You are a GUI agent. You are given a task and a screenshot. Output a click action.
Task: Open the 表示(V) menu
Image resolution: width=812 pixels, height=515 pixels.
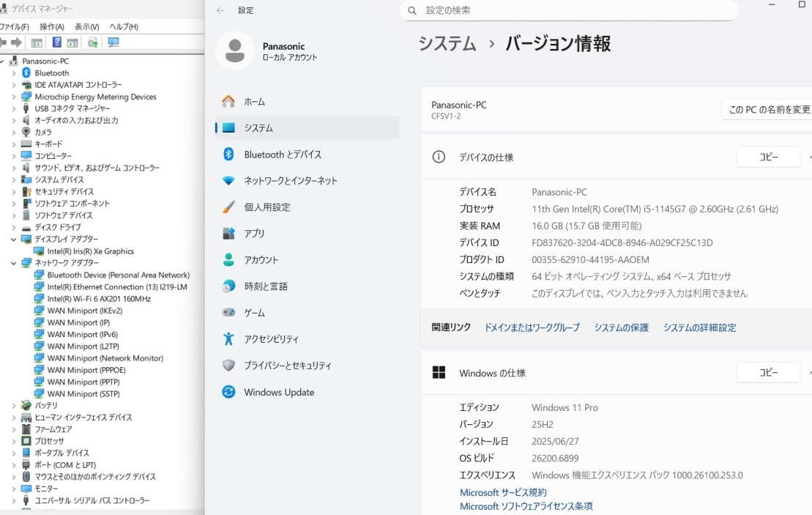click(x=86, y=27)
